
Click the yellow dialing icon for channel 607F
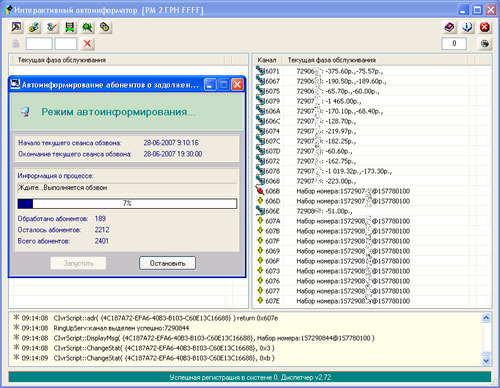pos(260,241)
